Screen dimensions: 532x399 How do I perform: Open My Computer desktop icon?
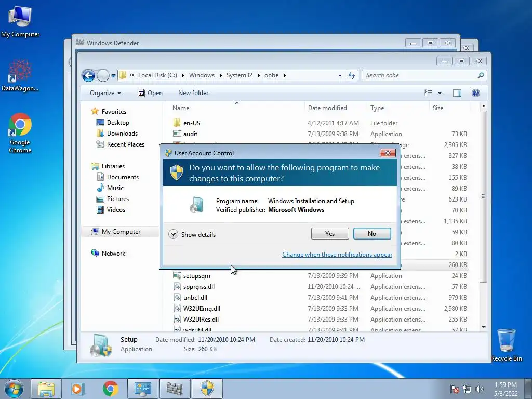20,21
